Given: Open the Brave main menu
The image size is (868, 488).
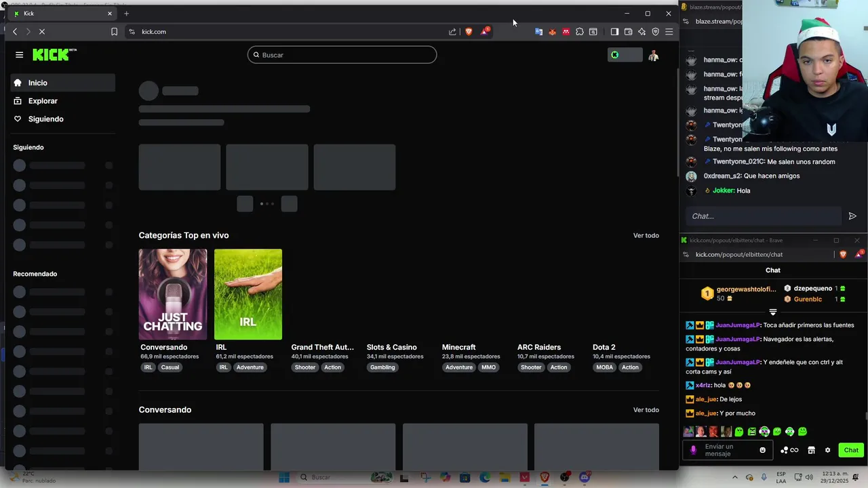Looking at the screenshot, I should tap(669, 32).
